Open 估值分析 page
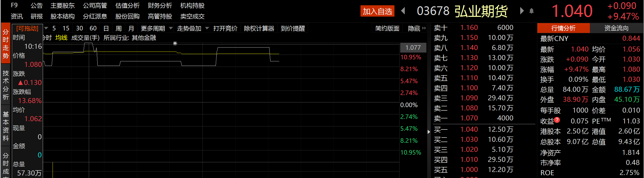The height and width of the screenshot is (178, 644). click(x=128, y=6)
